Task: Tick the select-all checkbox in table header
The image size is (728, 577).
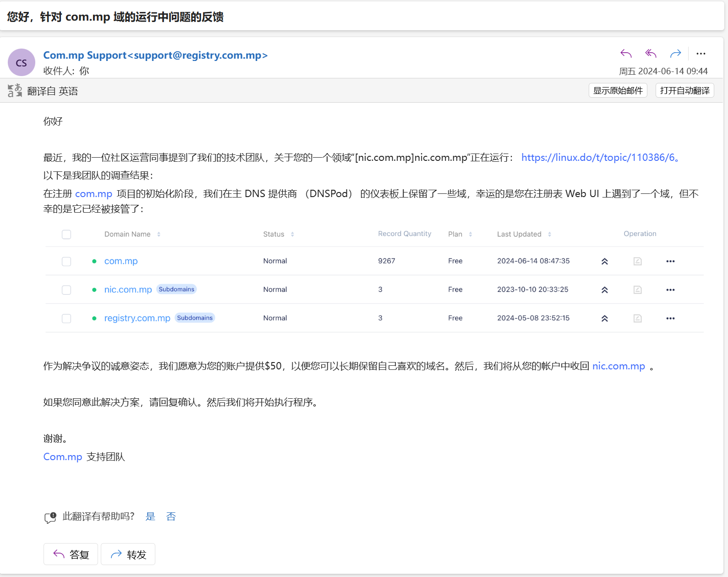Action: [66, 234]
